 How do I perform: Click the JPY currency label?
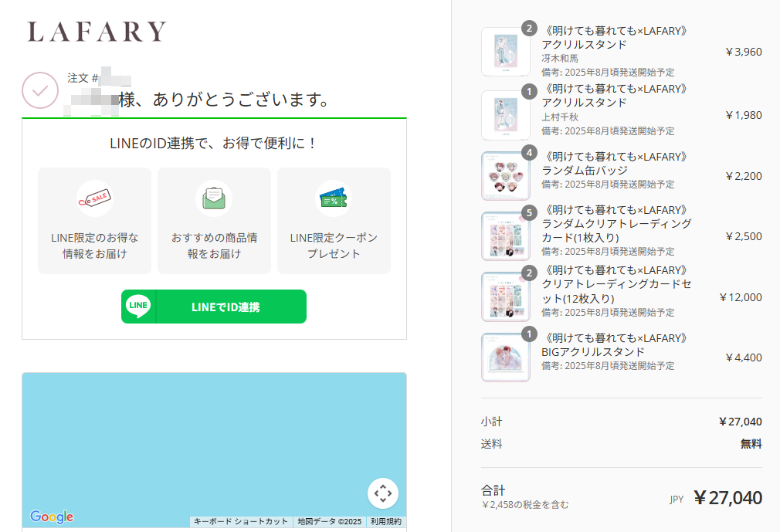point(677,500)
